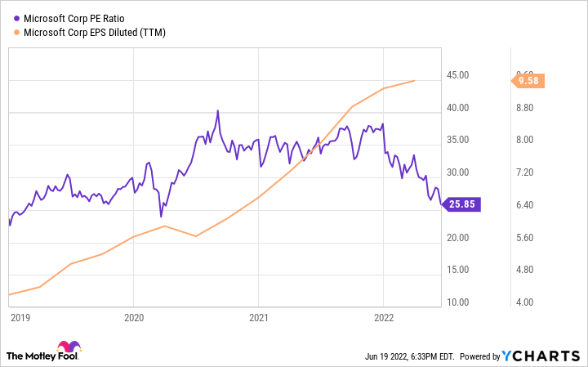Click the 10.00 PE axis tick label

457,302
